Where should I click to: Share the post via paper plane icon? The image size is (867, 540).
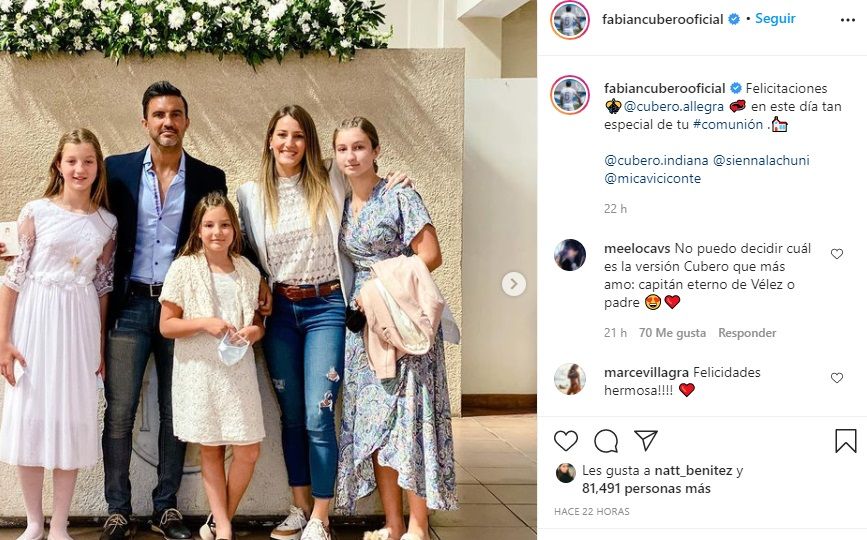[646, 441]
